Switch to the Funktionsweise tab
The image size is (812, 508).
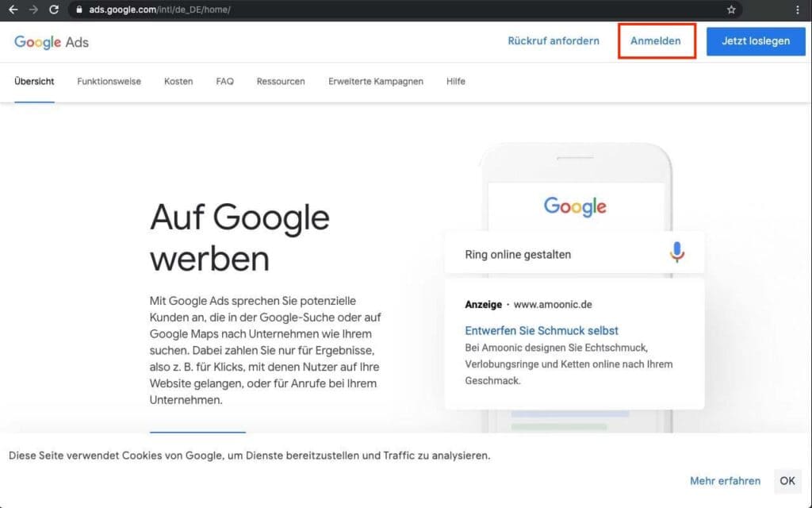tap(109, 81)
